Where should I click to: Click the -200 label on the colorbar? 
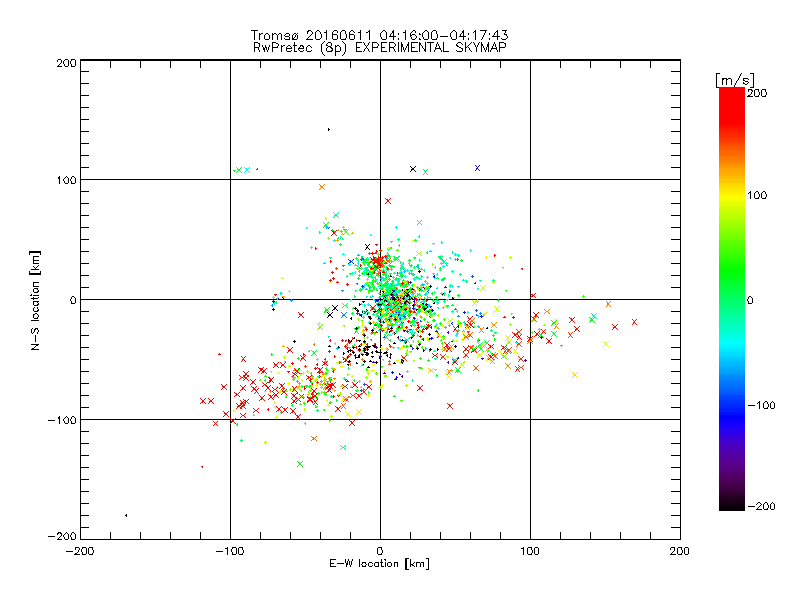tap(761, 506)
